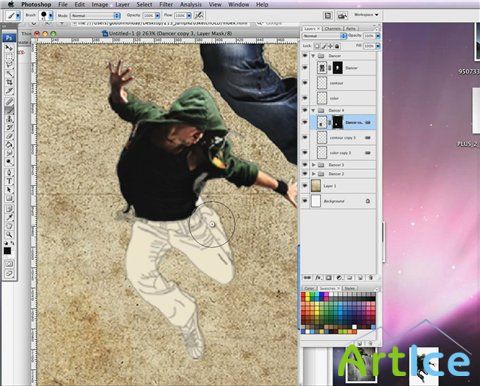Switch to the Paths tab
The height and width of the screenshot is (386, 480).
coord(350,28)
